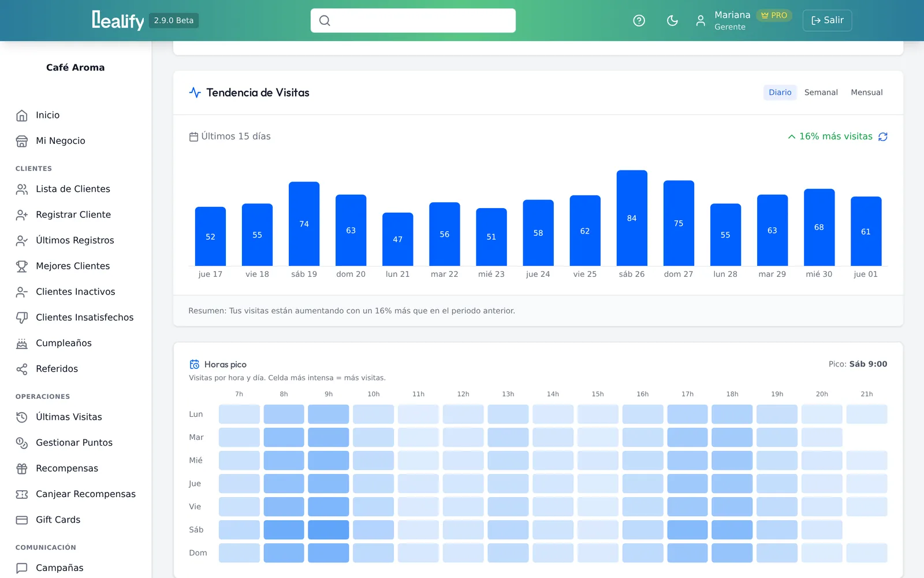This screenshot has width=924, height=578.
Task: Switch to the Diario tab
Action: (780, 92)
